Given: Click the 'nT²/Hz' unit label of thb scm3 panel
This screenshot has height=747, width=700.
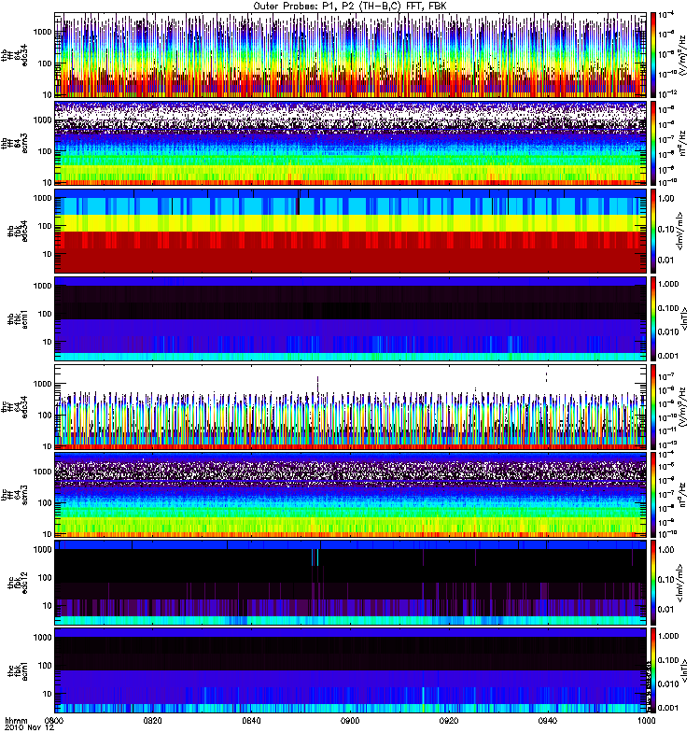Looking at the screenshot, I should (x=682, y=143).
